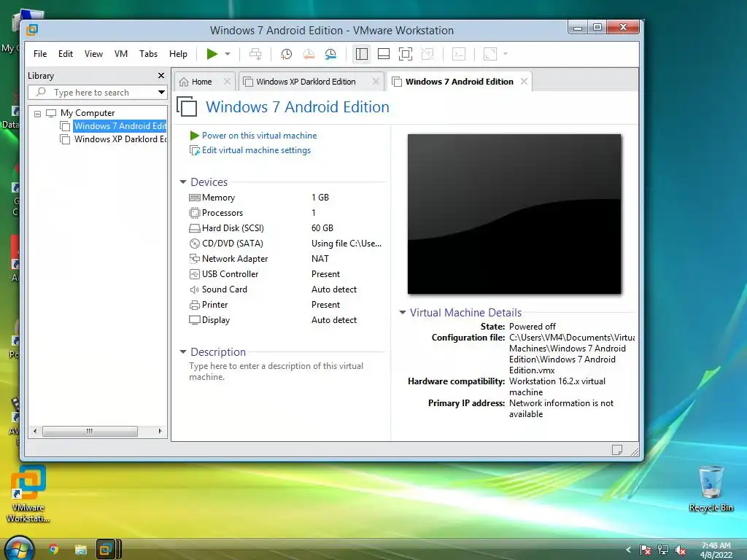Image resolution: width=747 pixels, height=560 pixels.
Task: Click the library horizontal scrollbar thumb
Action: click(90, 432)
